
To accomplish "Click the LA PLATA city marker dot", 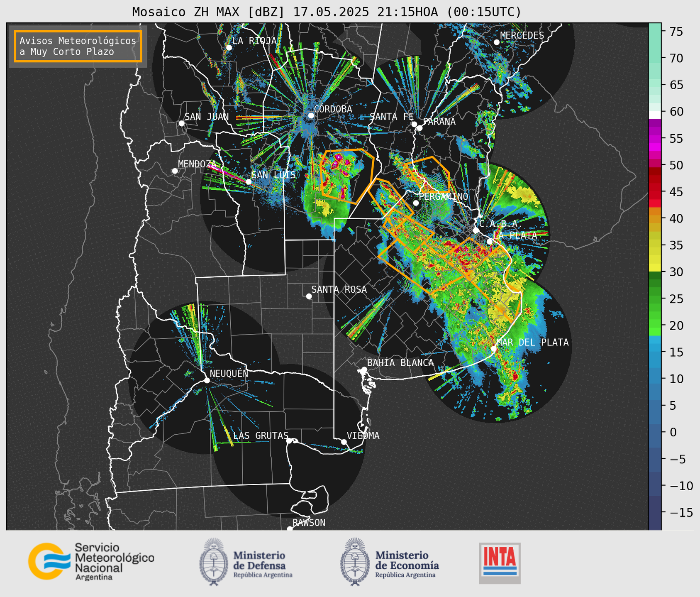I will click(490, 242).
